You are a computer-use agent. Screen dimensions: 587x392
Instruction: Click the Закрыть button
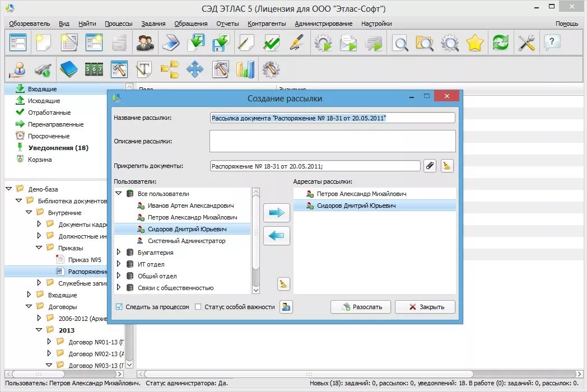[425, 307]
